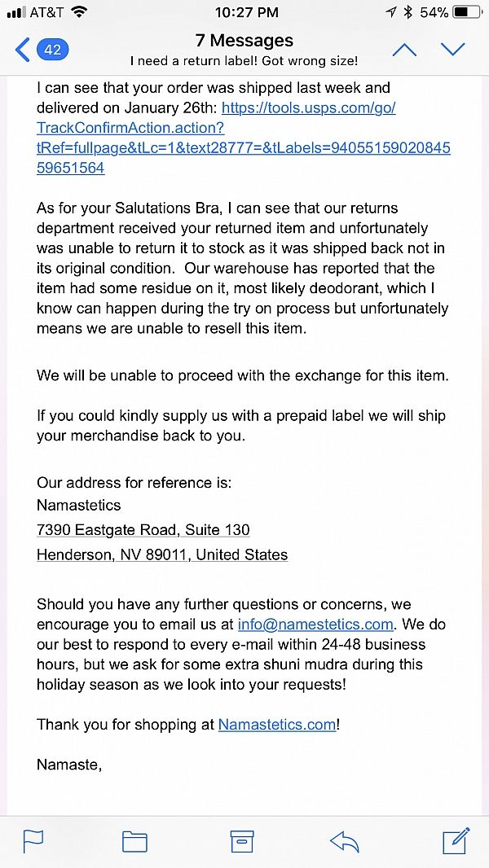Go to previous message with up arrow

tap(404, 50)
